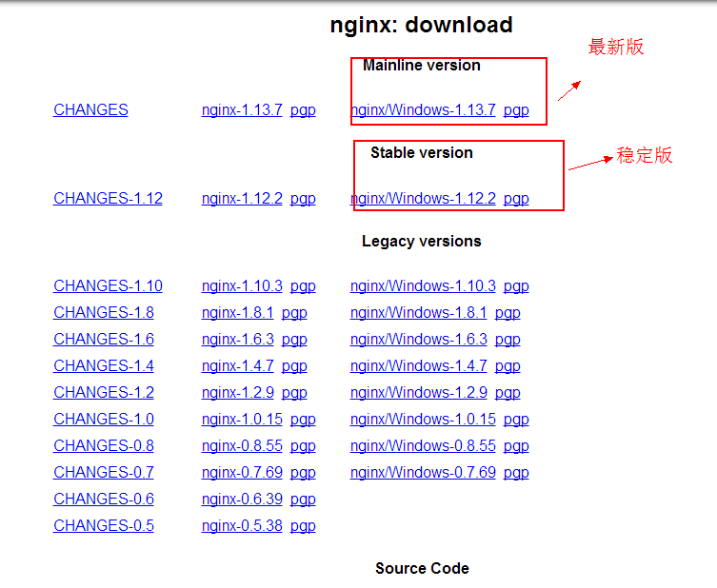Open pgp for nginx/Windows-0.8.55

[516, 446]
